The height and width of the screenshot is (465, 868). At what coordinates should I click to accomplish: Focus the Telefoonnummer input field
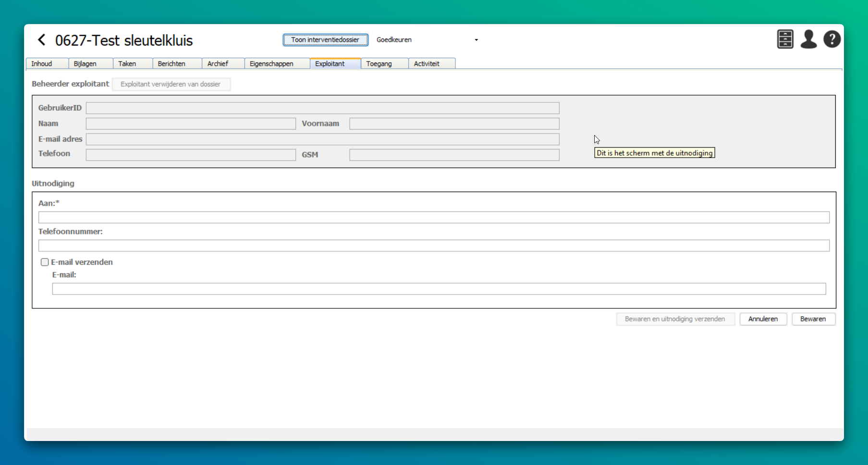click(x=434, y=246)
